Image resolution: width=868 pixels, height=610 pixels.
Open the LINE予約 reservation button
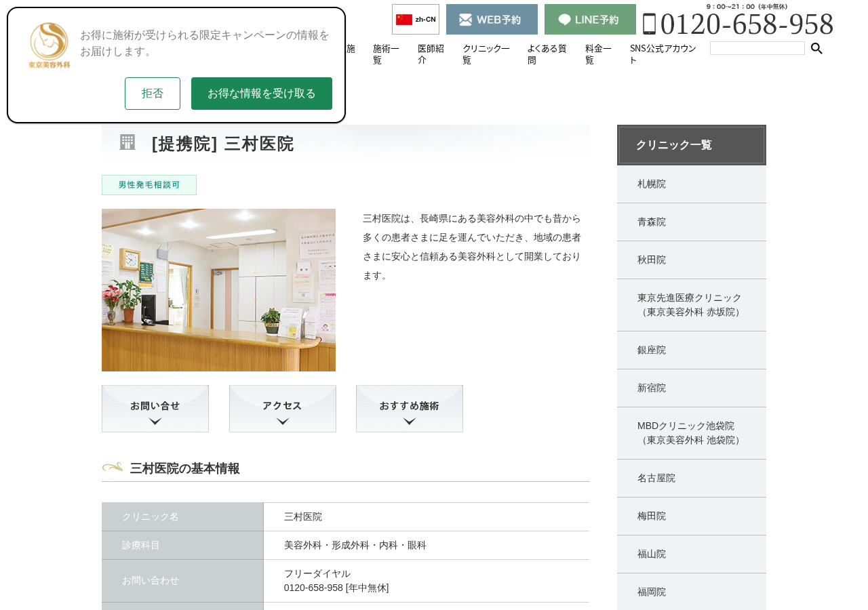pos(590,20)
